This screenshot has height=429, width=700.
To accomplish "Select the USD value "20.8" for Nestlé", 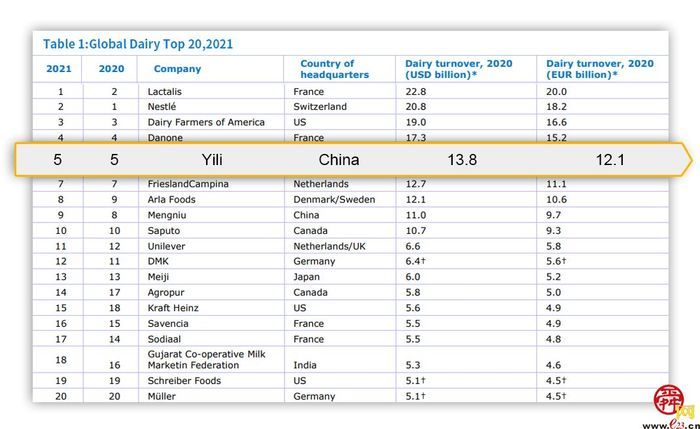I will (x=416, y=107).
